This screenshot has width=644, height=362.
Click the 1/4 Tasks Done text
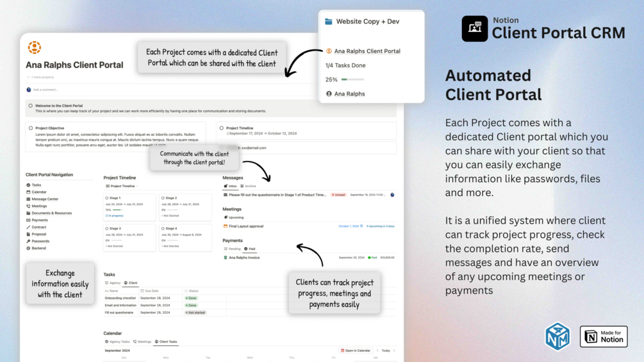pyautogui.click(x=345, y=65)
